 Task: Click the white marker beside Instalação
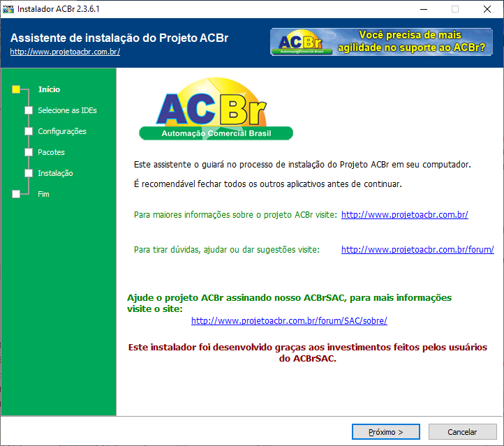[x=29, y=173]
